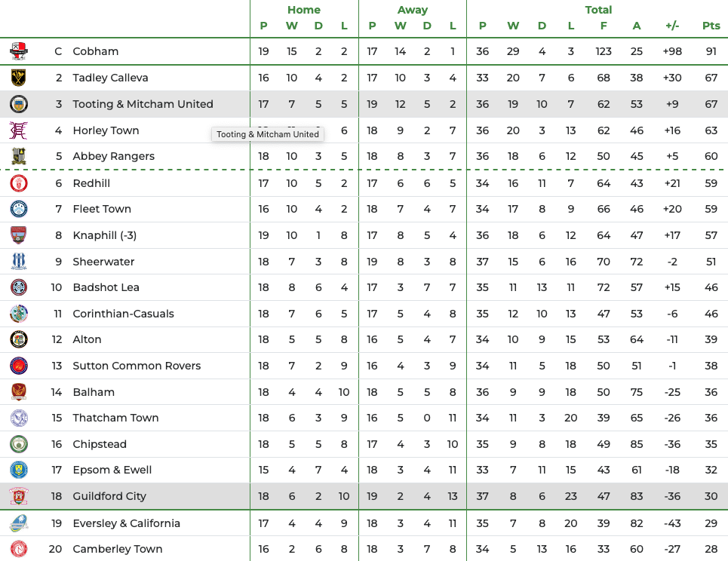The width and height of the screenshot is (728, 561).
Task: Click the Away column group header
Action: [x=412, y=10]
